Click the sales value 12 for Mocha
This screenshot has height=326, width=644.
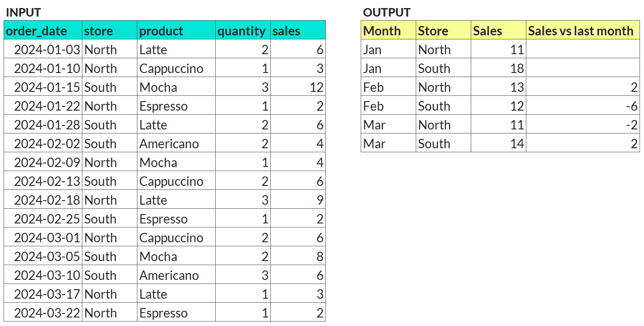click(x=298, y=87)
